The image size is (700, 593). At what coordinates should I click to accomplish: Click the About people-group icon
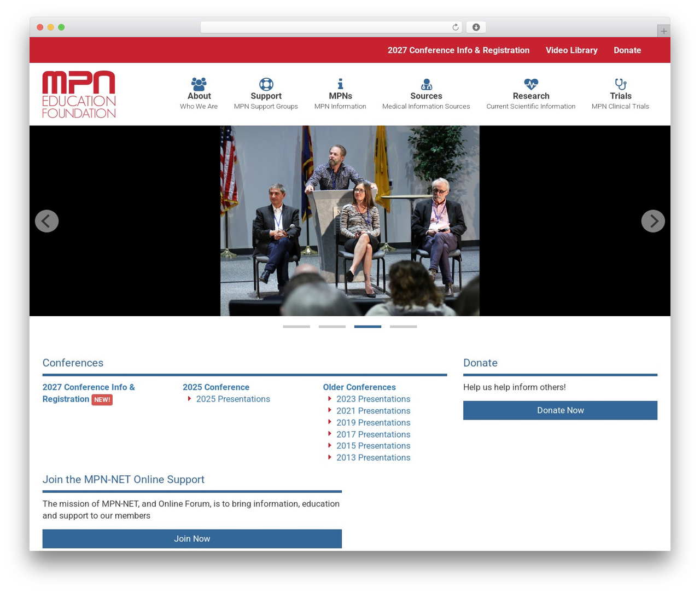pyautogui.click(x=199, y=84)
